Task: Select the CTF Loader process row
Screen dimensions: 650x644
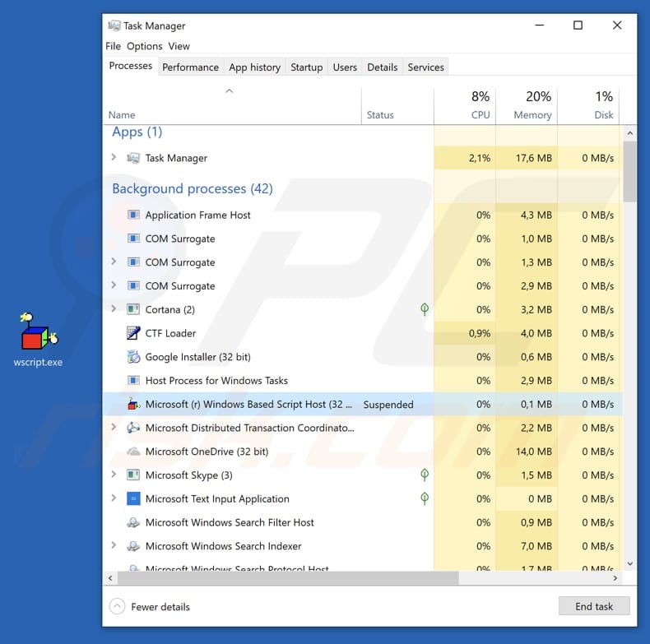Action: point(363,333)
